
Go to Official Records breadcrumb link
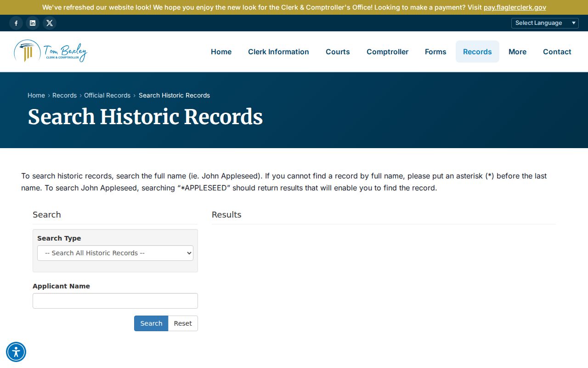[107, 95]
